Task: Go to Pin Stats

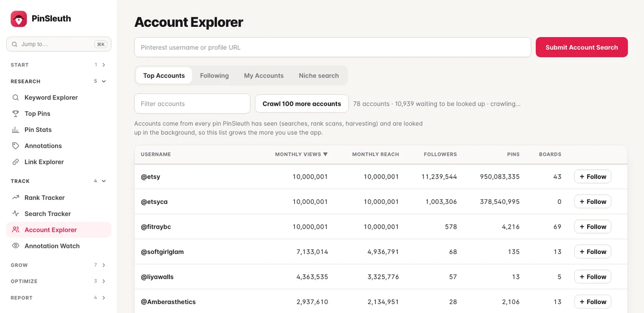Action: 58,129
